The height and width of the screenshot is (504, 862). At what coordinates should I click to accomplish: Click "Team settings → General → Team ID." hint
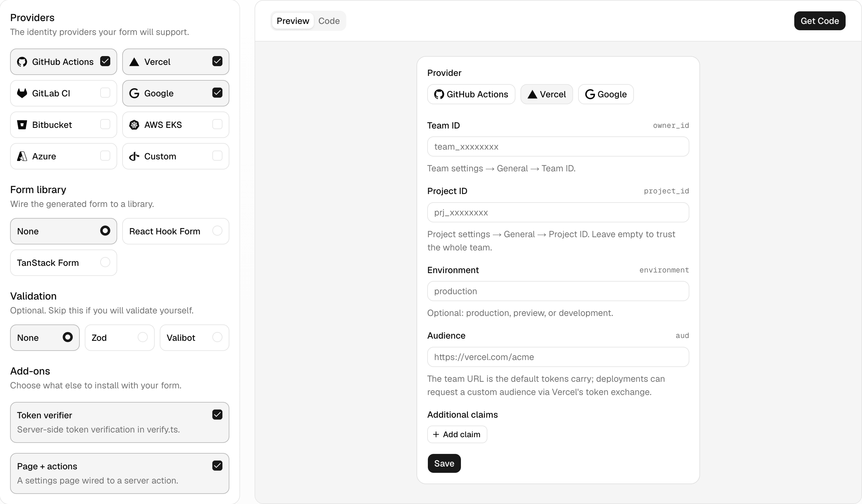tap(501, 168)
